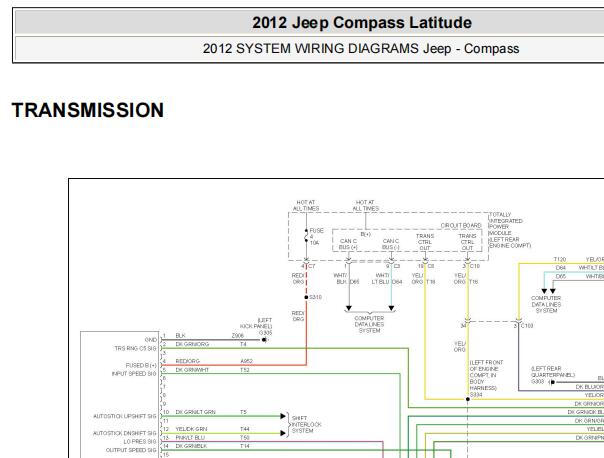Click the "INPUT SPEED SIG" pin label
604x458 pixels.
[134, 374]
